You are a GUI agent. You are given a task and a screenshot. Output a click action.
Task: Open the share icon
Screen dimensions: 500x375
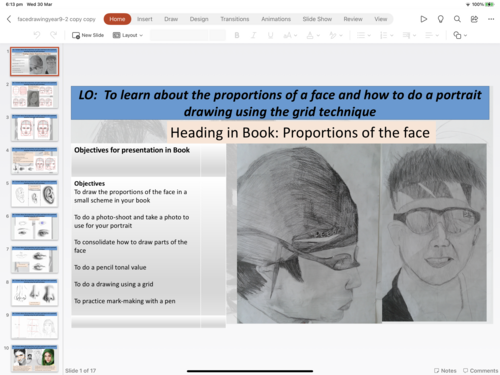(x=474, y=19)
